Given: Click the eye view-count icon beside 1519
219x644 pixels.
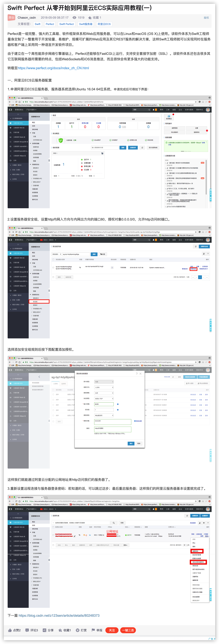Looking at the screenshot, I should [74, 18].
